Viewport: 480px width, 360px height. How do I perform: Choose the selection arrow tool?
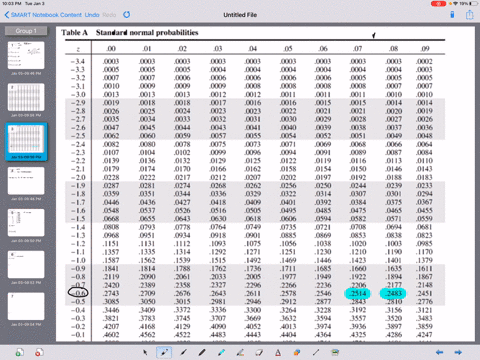pos(145,352)
